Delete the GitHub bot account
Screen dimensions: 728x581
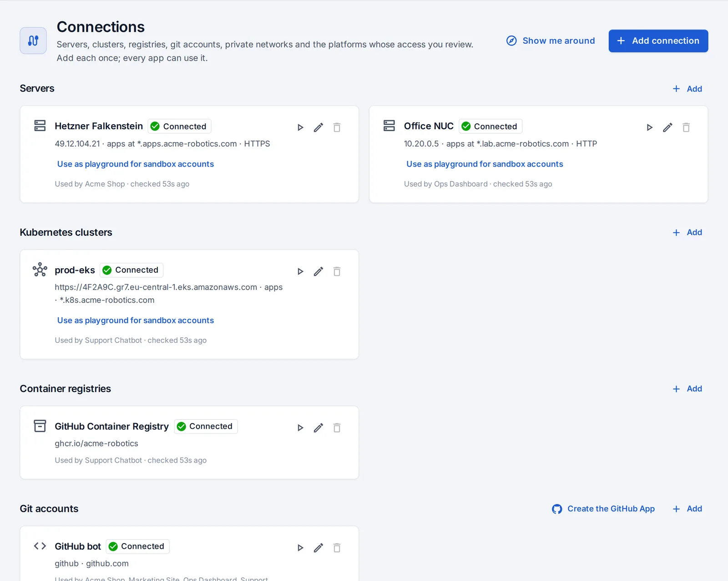[337, 548]
